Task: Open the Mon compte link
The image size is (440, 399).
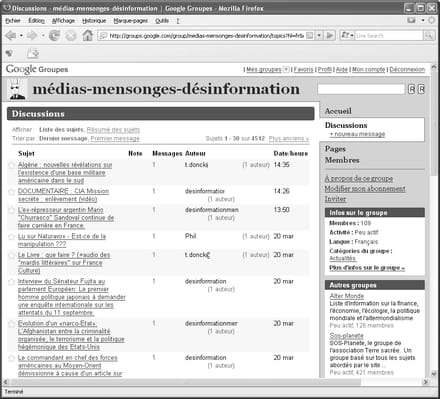Action: 368,69
